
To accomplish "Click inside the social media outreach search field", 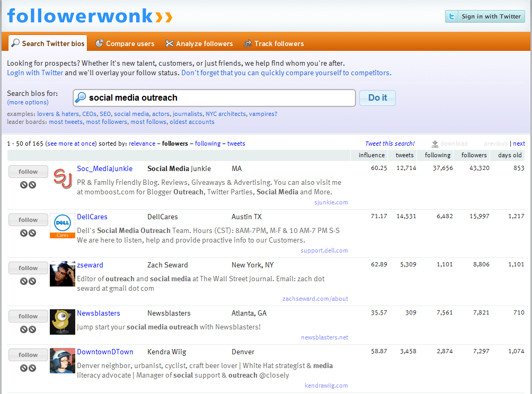I will pos(212,97).
